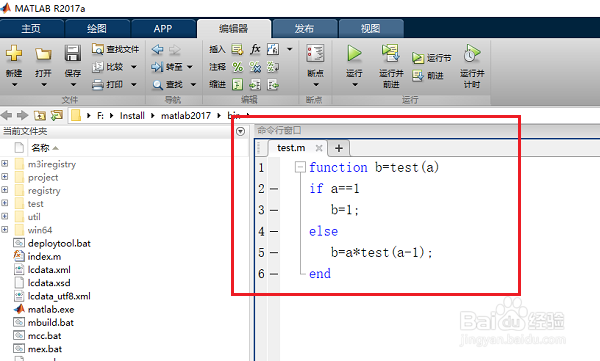Click the address bar forward arrow
This screenshot has height=361, width=600.
tap(23, 115)
